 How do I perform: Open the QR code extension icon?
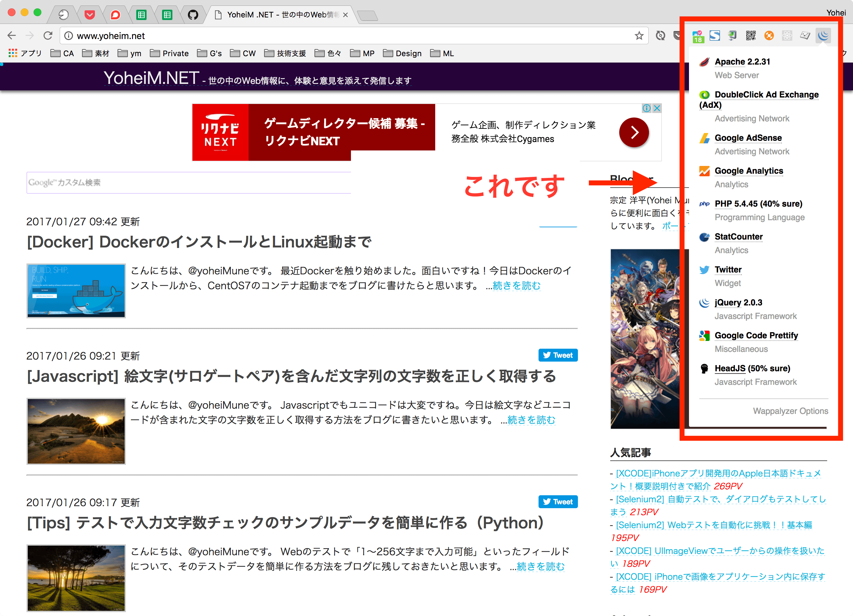tap(751, 36)
